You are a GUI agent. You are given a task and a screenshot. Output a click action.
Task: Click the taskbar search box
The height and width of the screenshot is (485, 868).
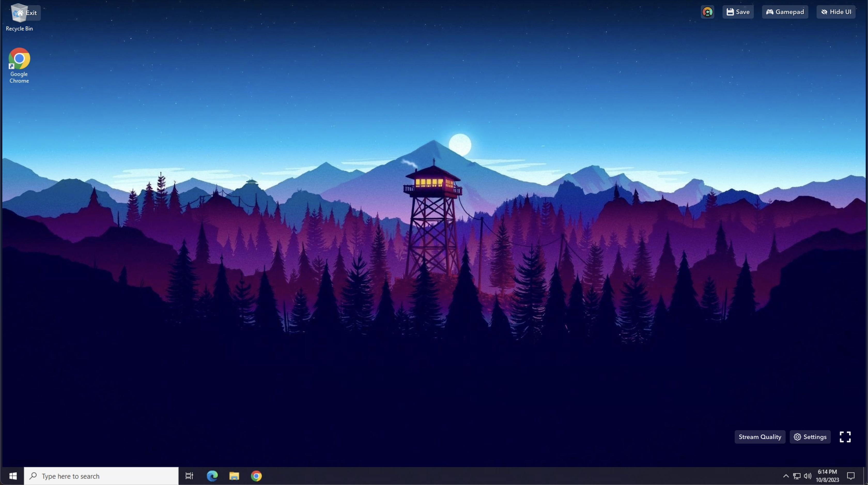(x=101, y=476)
